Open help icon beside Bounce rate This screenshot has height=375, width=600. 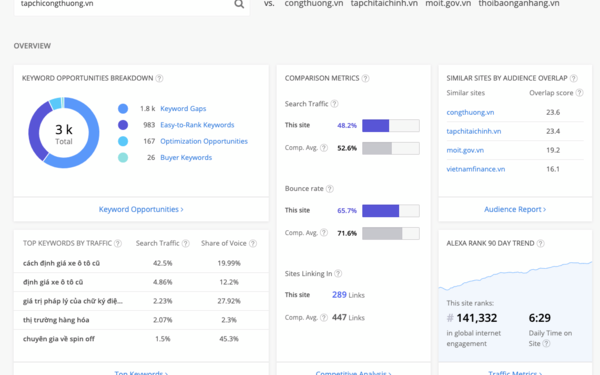(329, 189)
